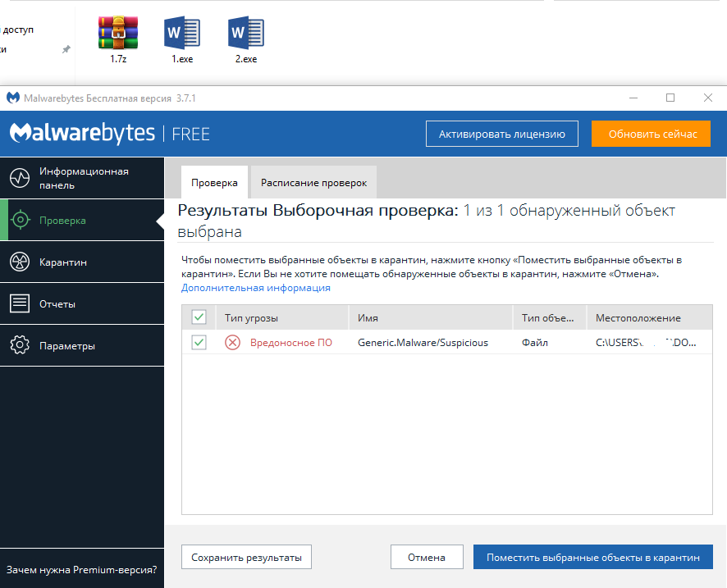Sort by the Тип объе... column header
This screenshot has width=727, height=588.
(550, 317)
